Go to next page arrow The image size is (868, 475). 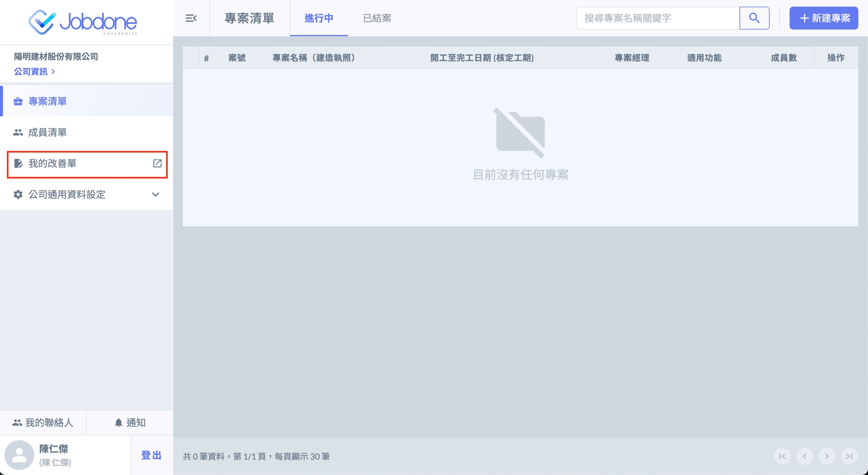point(827,456)
